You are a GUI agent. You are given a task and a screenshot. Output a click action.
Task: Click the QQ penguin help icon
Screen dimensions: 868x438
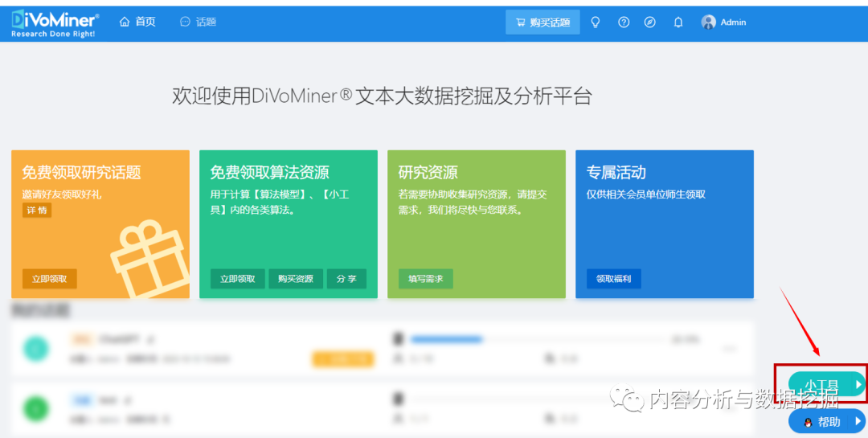point(809,423)
